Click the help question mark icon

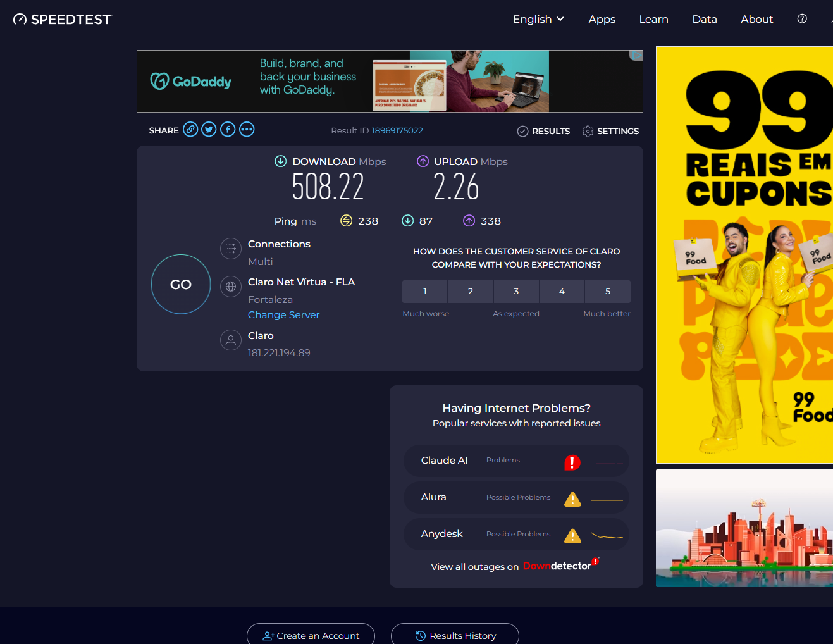tap(802, 19)
